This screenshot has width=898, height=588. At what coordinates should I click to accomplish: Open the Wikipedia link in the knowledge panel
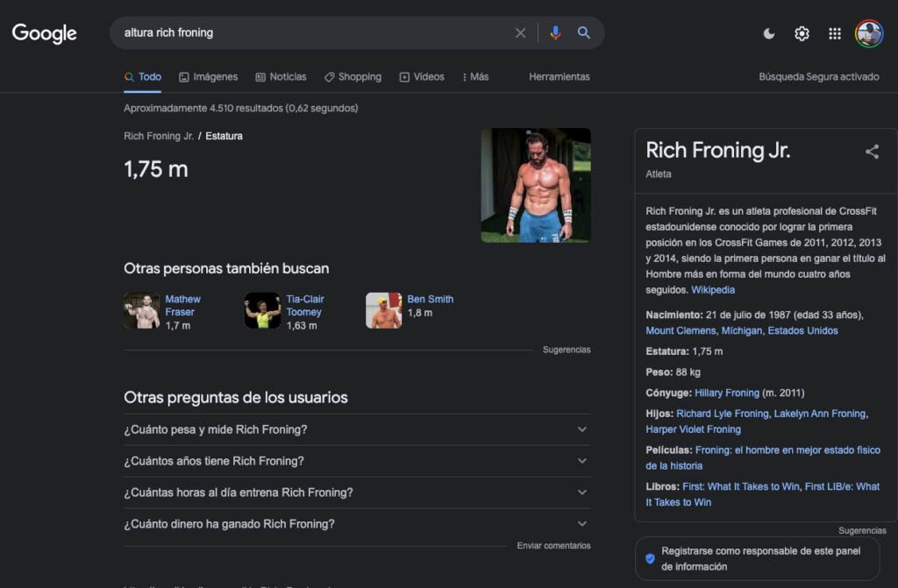pyautogui.click(x=713, y=290)
